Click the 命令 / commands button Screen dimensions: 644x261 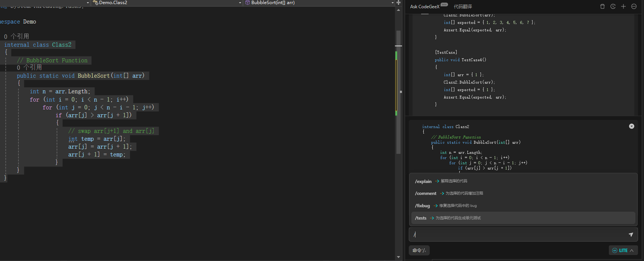point(419,251)
